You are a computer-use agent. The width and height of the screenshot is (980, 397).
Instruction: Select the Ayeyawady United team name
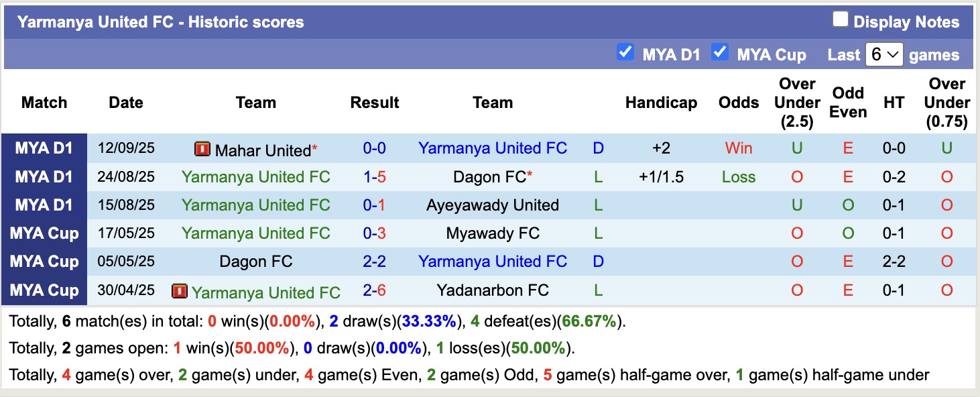point(493,205)
